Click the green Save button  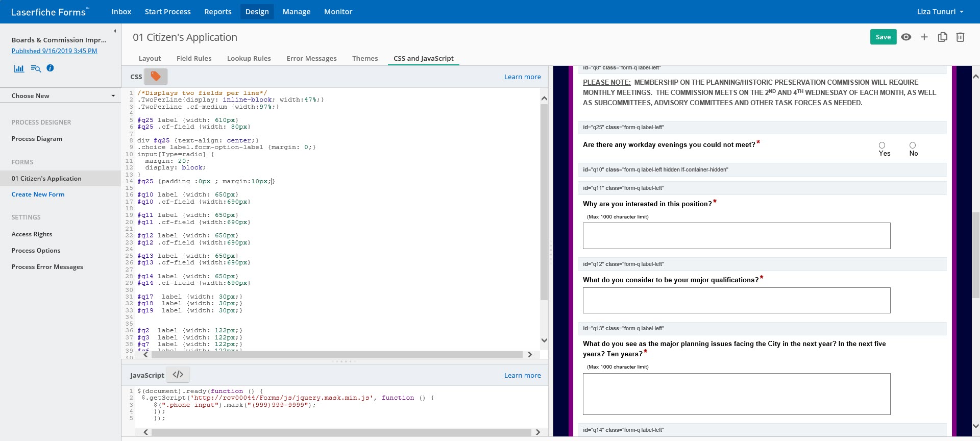pyautogui.click(x=883, y=37)
